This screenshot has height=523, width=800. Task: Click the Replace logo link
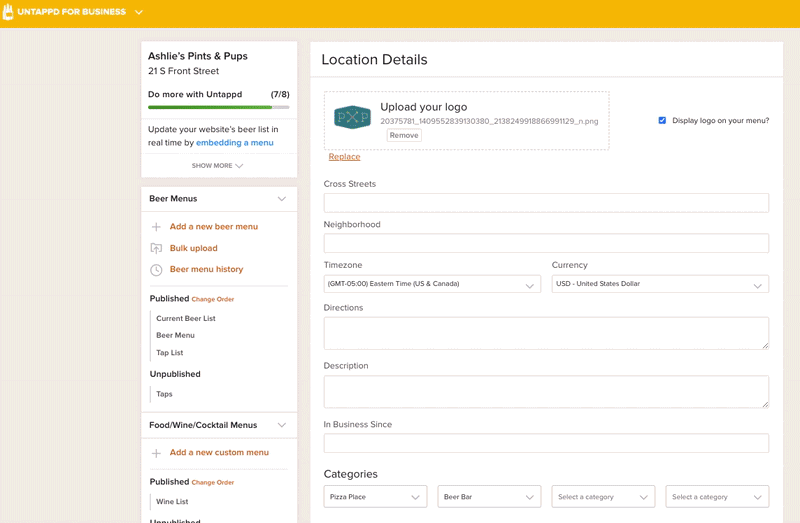[344, 157]
